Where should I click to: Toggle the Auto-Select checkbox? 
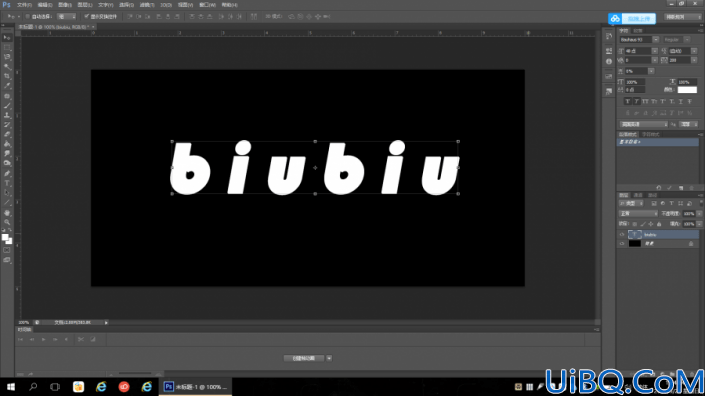27,17
